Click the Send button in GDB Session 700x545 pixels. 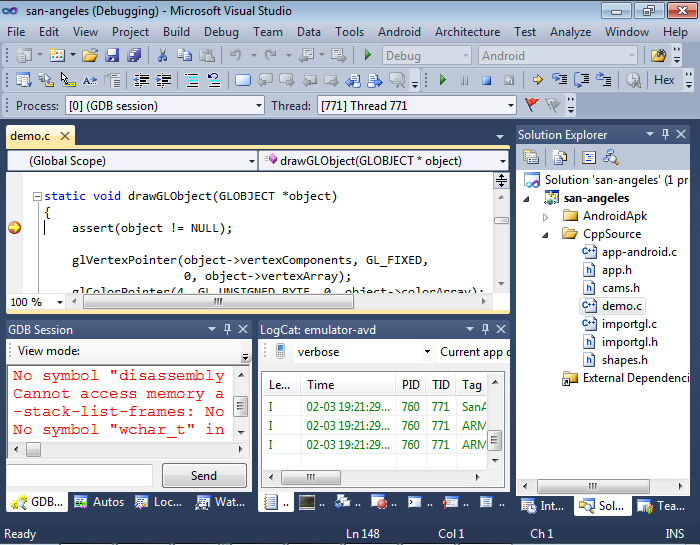pyautogui.click(x=204, y=475)
